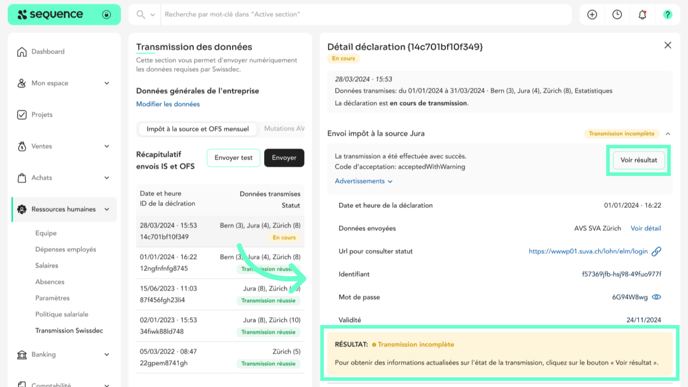The height and width of the screenshot is (387, 688).
Task: Open the help question mark icon
Action: pos(667,14)
